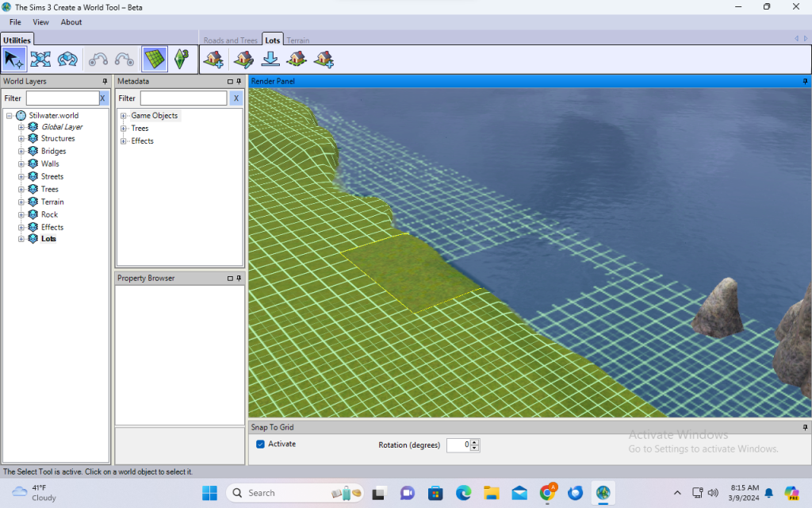Image resolution: width=812 pixels, height=508 pixels.
Task: Click the last house icon in Lots toolbar
Action: (324, 60)
